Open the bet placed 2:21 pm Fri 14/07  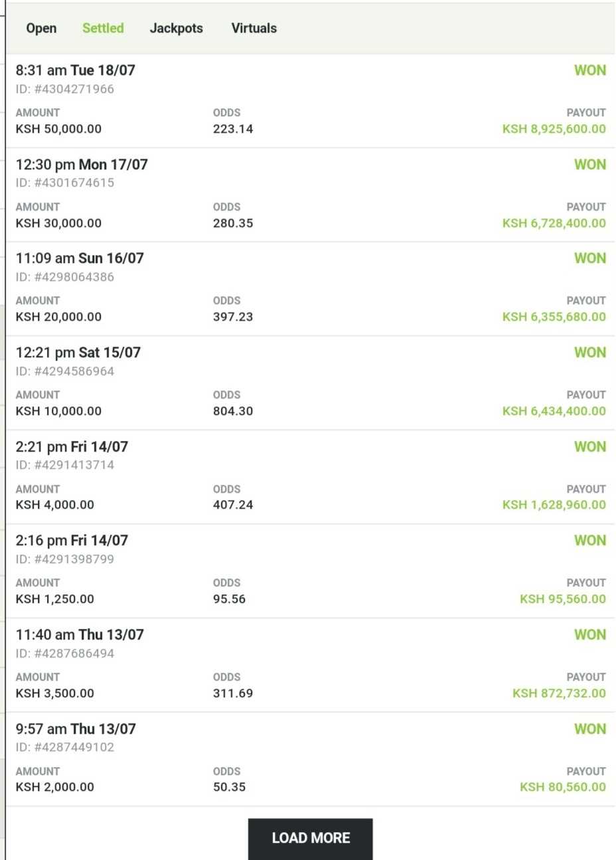pyautogui.click(x=72, y=447)
